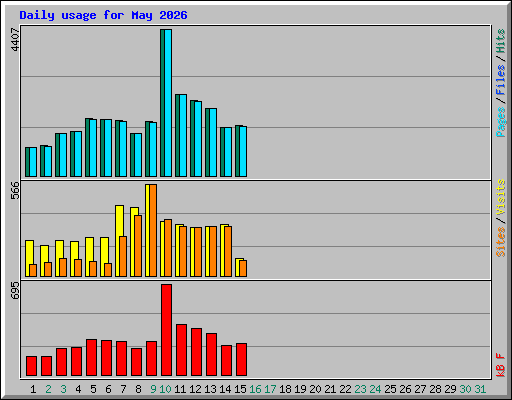This screenshot has height=400, width=512.
Task: Click the "Daily usage for May 2026" title
Action: click(x=103, y=15)
